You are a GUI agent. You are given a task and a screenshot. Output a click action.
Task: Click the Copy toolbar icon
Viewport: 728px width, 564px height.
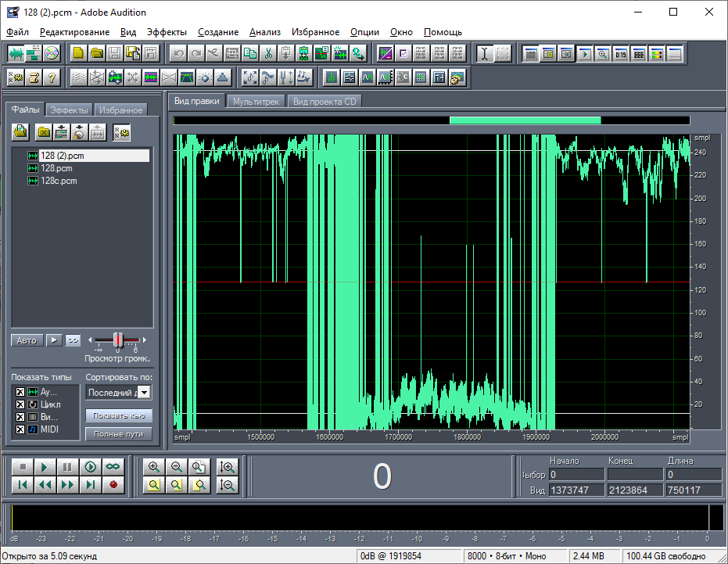pyautogui.click(x=250, y=53)
